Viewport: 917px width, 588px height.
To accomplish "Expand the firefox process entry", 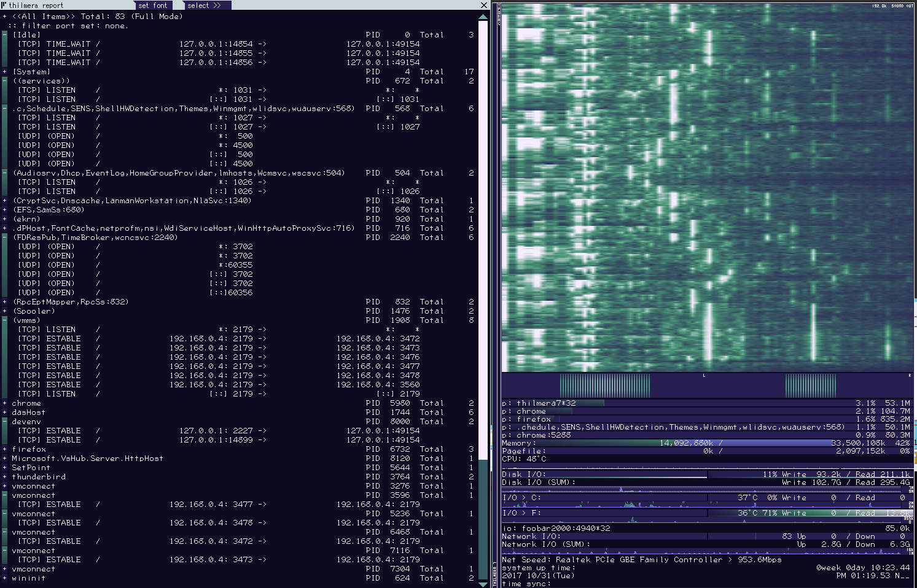I will [x=4, y=449].
